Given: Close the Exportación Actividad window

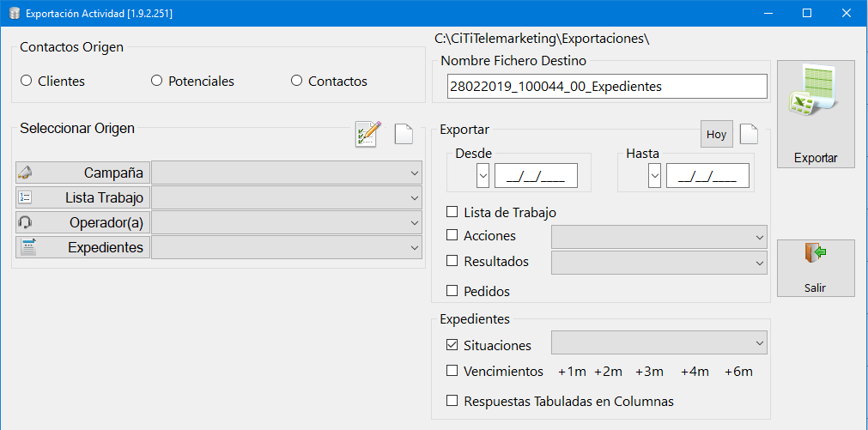Looking at the screenshot, I should 847,13.
